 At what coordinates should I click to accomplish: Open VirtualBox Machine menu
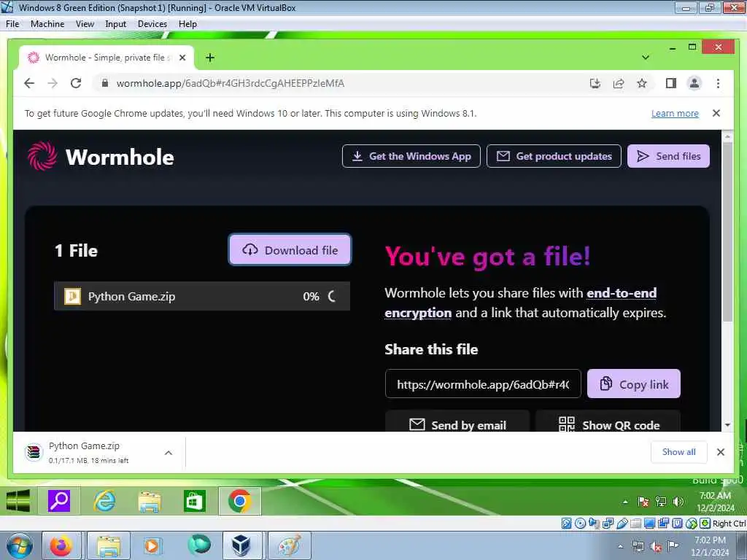[47, 24]
